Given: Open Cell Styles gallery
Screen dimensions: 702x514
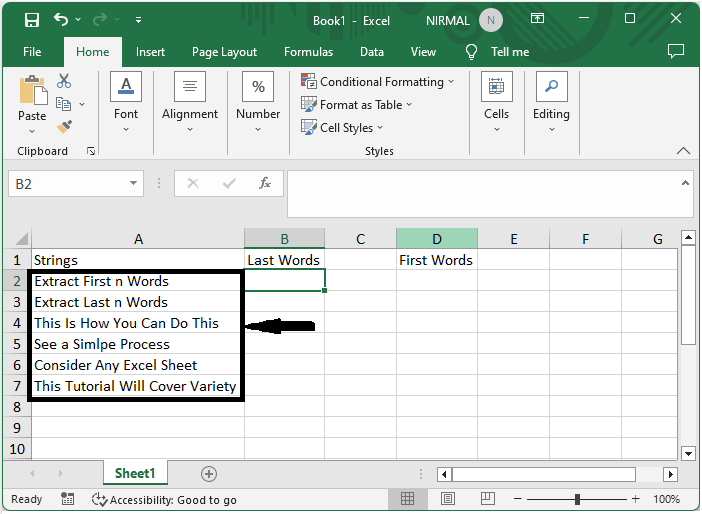Looking at the screenshot, I should 342,128.
